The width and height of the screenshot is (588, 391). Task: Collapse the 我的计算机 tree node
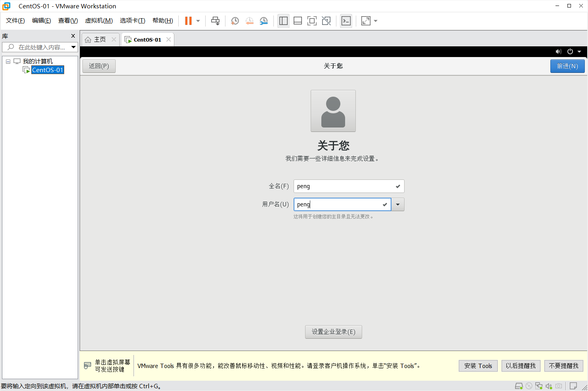pos(8,61)
